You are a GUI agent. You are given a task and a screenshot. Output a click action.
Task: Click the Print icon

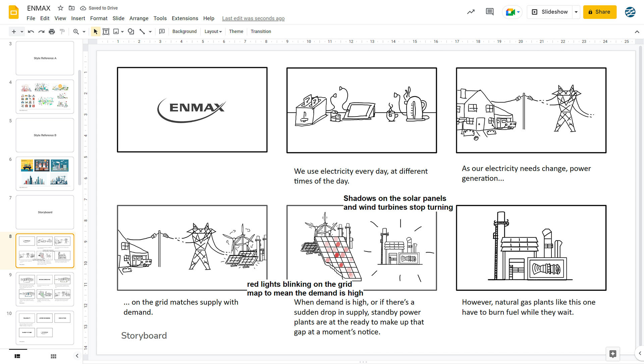pyautogui.click(x=52, y=32)
